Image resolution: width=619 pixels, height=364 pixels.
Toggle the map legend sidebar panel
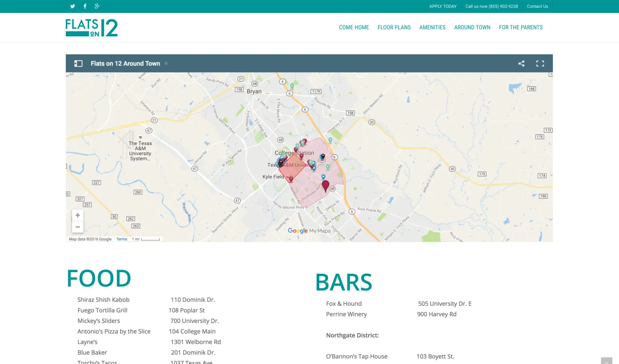[x=78, y=63]
